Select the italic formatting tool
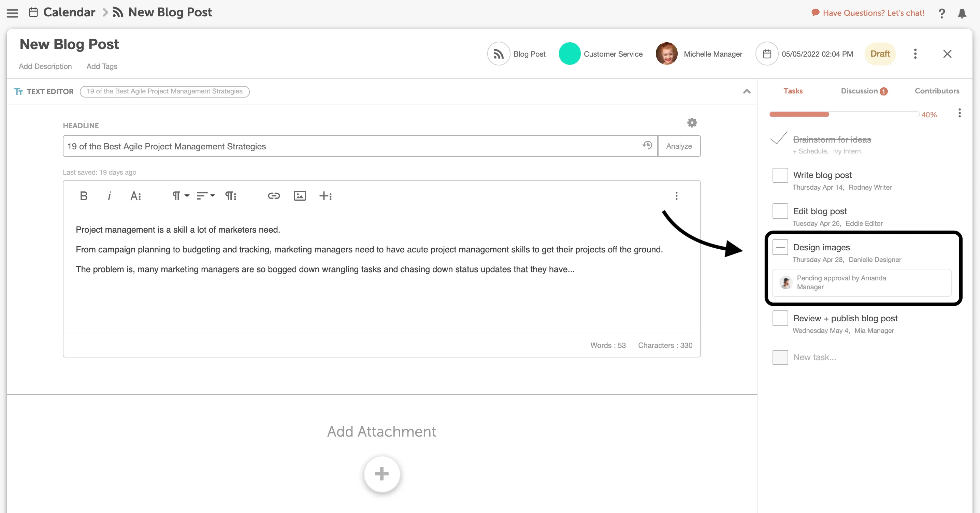Screen dimensions: 980x513 (109, 195)
